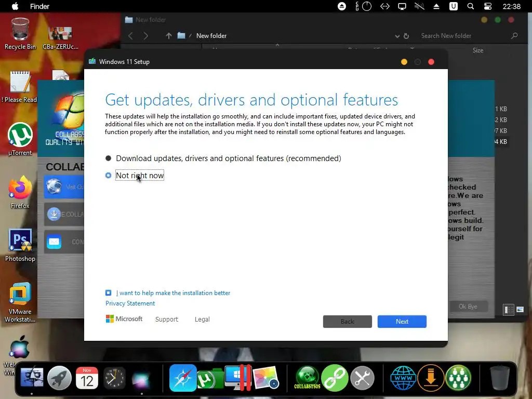532x399 pixels.
Task: Click the 22:38 clock in menu bar
Action: coord(512,6)
